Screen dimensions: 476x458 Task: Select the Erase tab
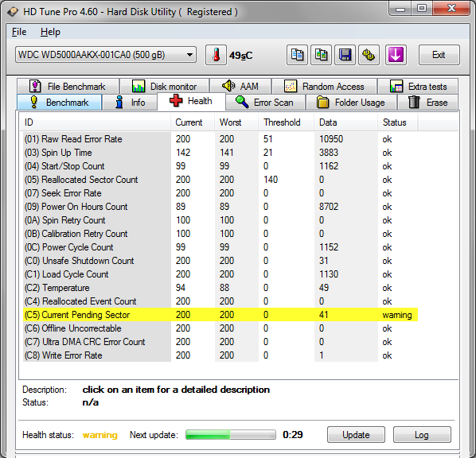click(427, 103)
